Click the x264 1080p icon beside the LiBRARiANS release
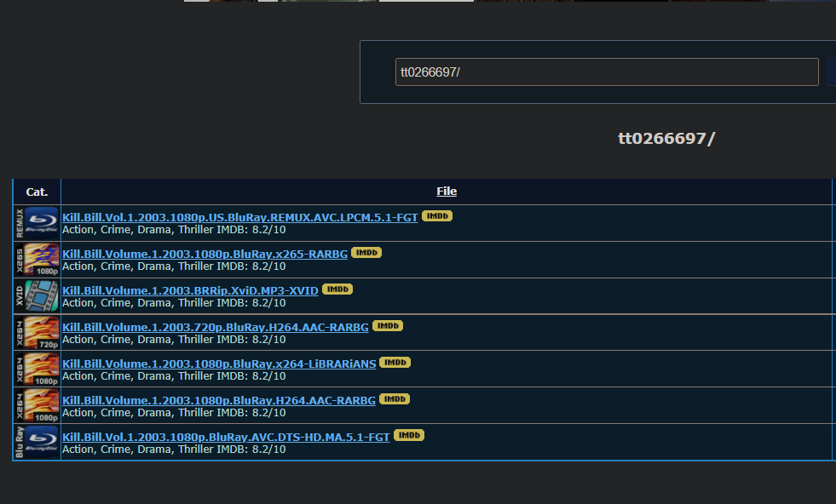836x504 pixels. pyautogui.click(x=36, y=368)
